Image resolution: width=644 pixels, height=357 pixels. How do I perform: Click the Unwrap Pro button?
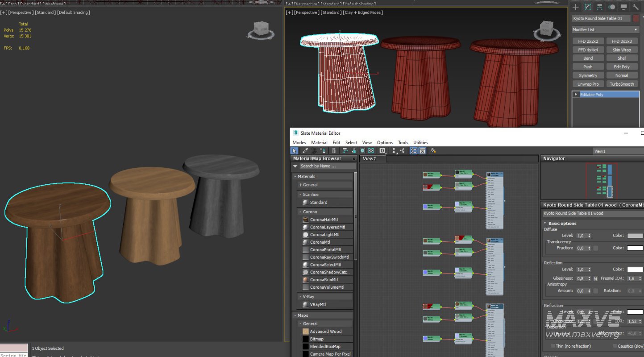click(588, 84)
